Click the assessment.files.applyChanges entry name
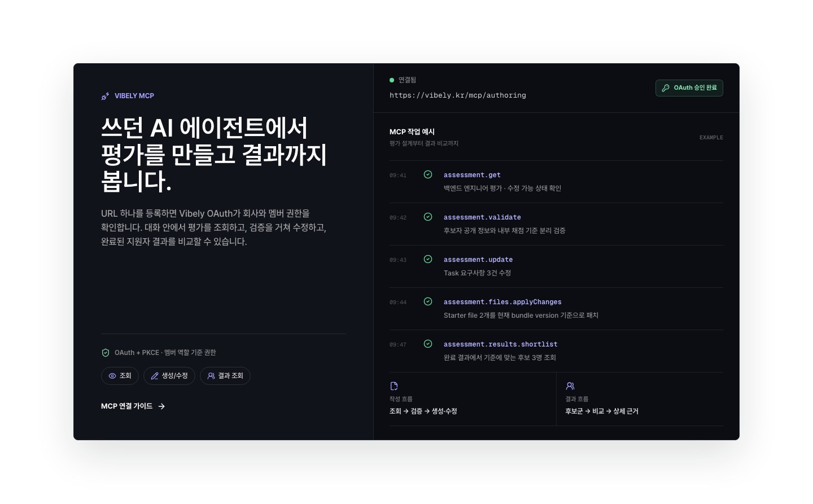813x504 pixels. [x=502, y=302]
